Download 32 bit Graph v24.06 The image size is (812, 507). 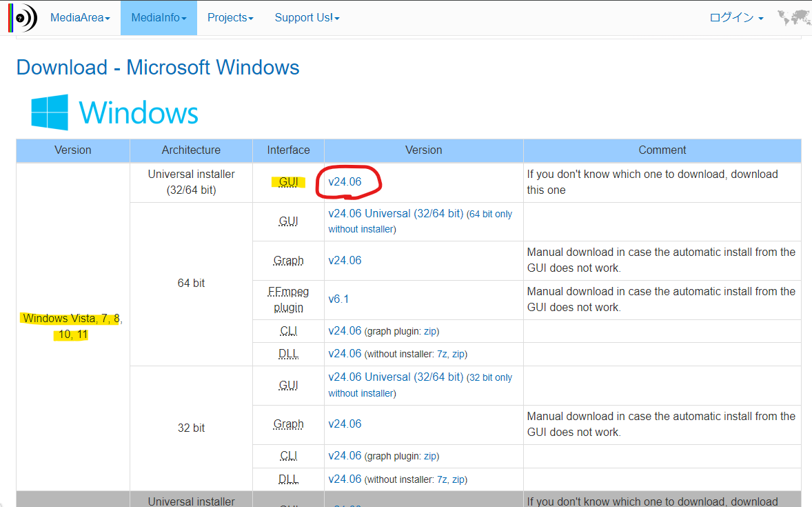[345, 424]
